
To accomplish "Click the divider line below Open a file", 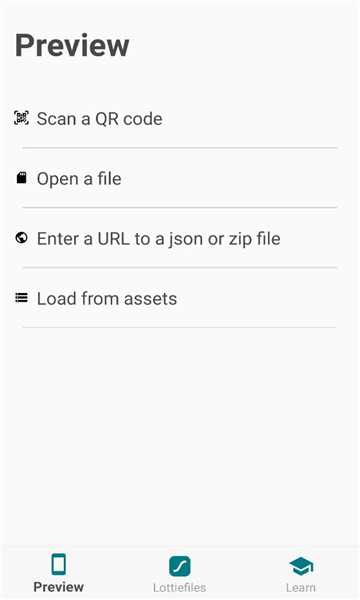I will coord(179,207).
